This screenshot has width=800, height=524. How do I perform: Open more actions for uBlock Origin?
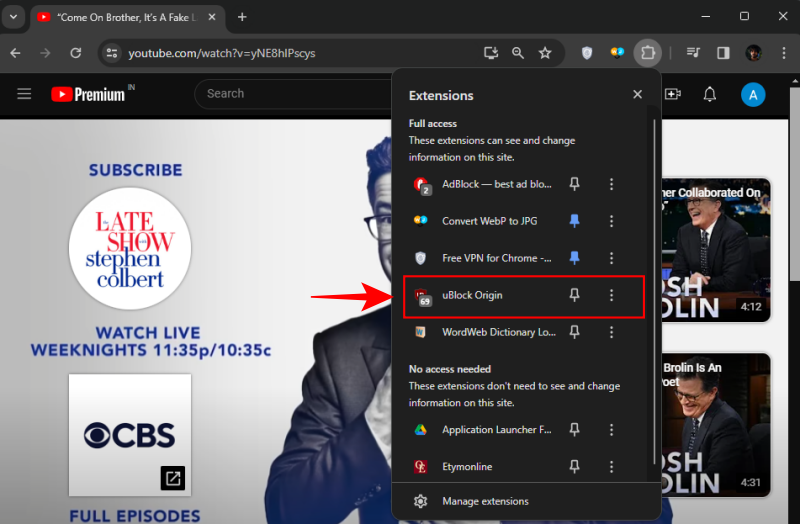(x=611, y=295)
